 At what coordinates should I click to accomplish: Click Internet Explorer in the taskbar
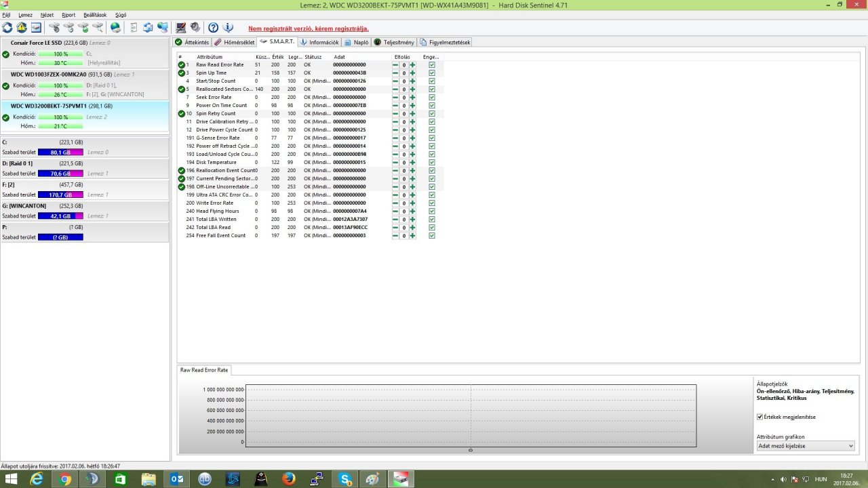point(36,479)
